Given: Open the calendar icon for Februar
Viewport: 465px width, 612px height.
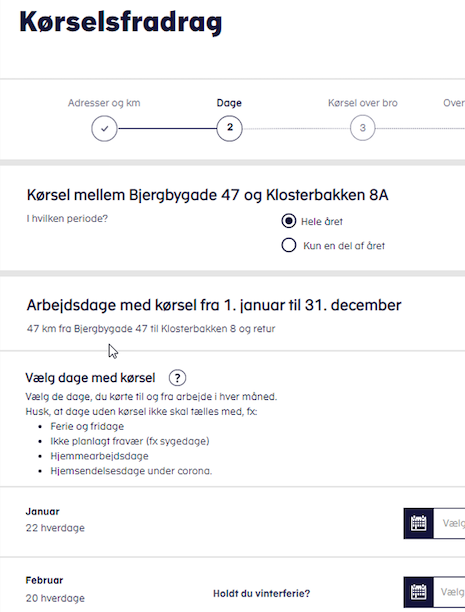Looking at the screenshot, I should click(419, 592).
